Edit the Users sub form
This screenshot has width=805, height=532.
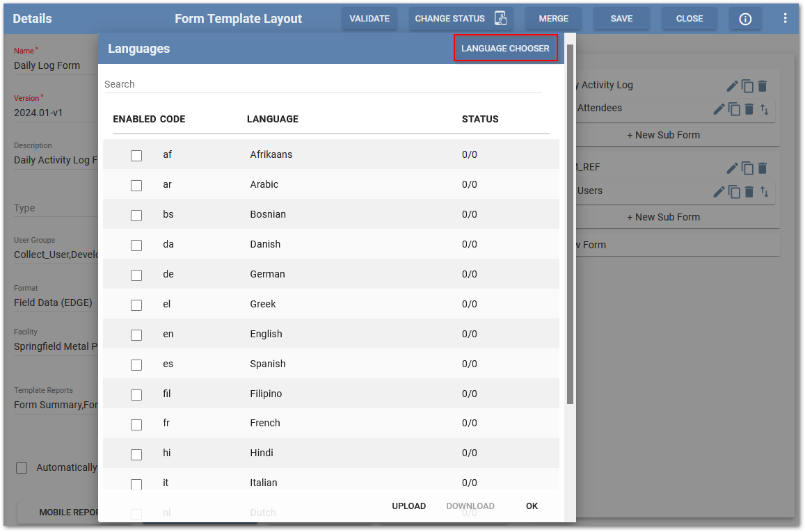tap(719, 191)
